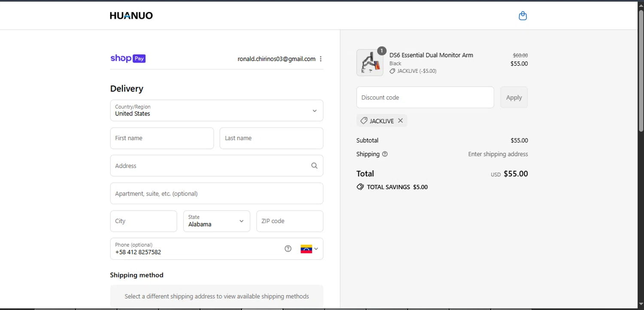Click the Address input field
The height and width of the screenshot is (310, 644).
pos(217,166)
